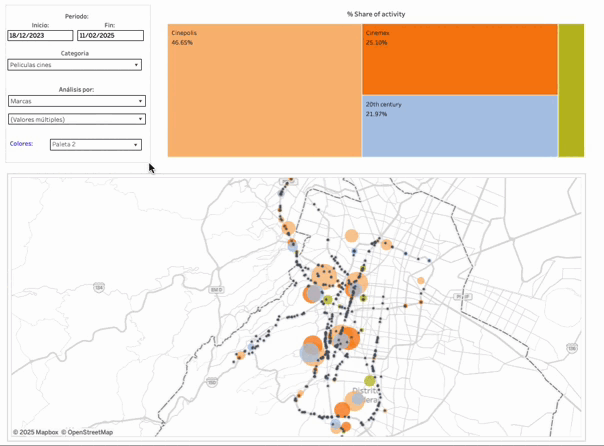The width and height of the screenshot is (604, 446).
Task: Click highway marker 150 on the map
Action: [212, 382]
